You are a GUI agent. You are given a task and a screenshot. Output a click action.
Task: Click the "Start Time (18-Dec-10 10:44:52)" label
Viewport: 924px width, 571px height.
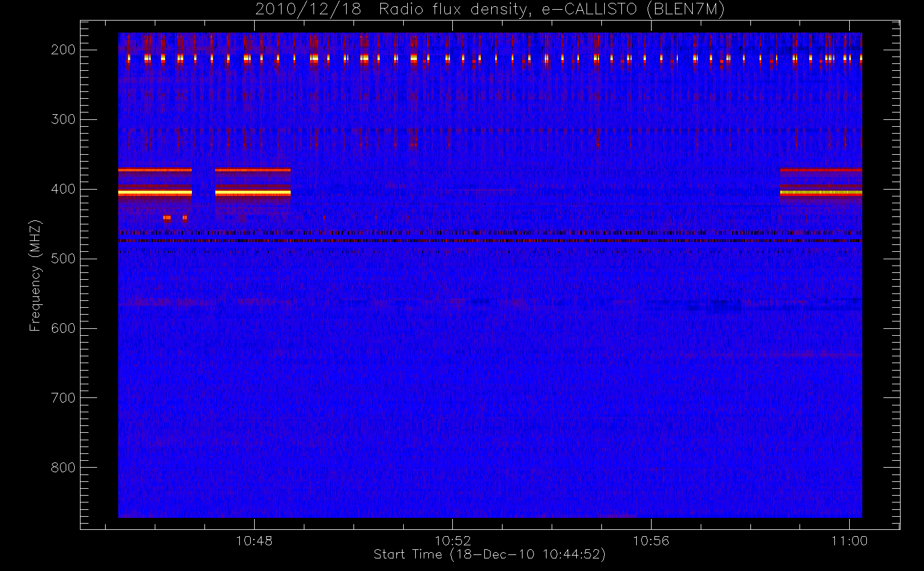click(489, 554)
